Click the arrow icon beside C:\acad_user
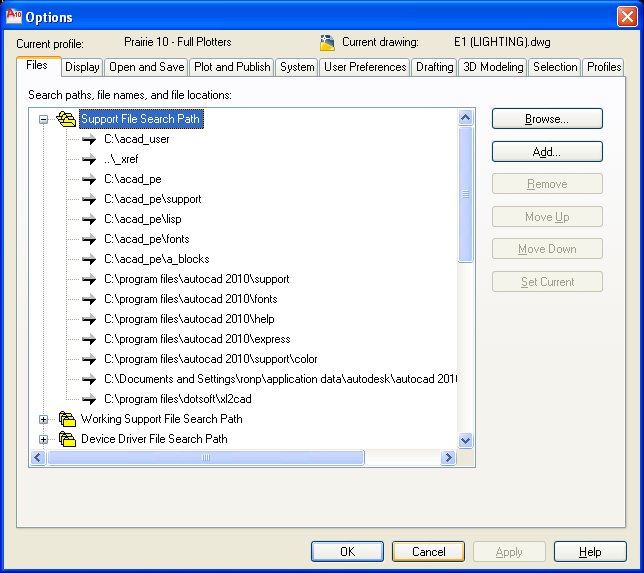644x573 pixels. click(x=89, y=140)
